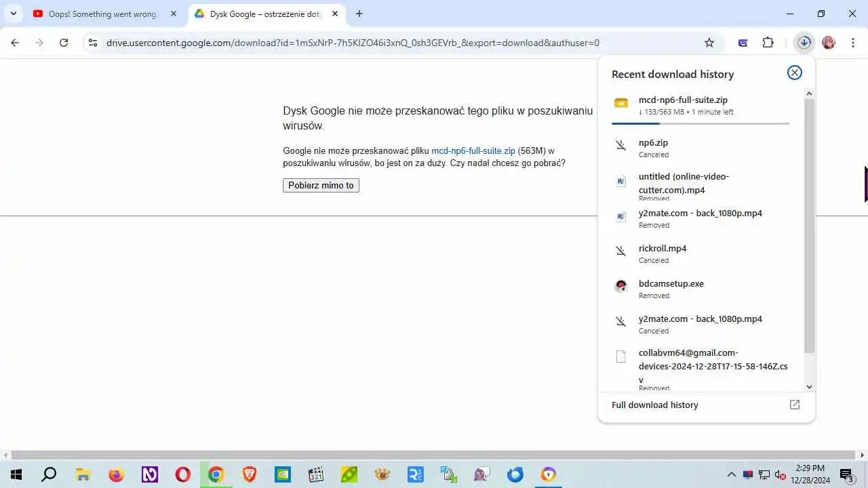Open the Windows Start menu
868x488 pixels.
tap(16, 474)
